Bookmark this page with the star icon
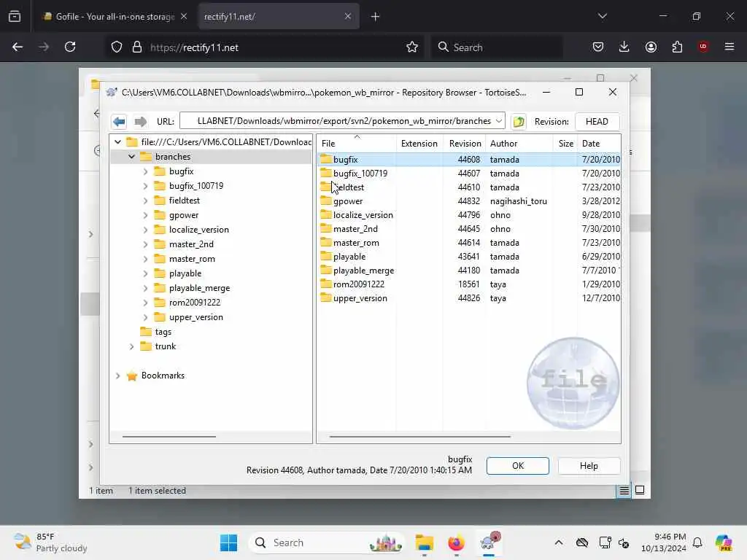The height and width of the screenshot is (560, 747). (412, 47)
